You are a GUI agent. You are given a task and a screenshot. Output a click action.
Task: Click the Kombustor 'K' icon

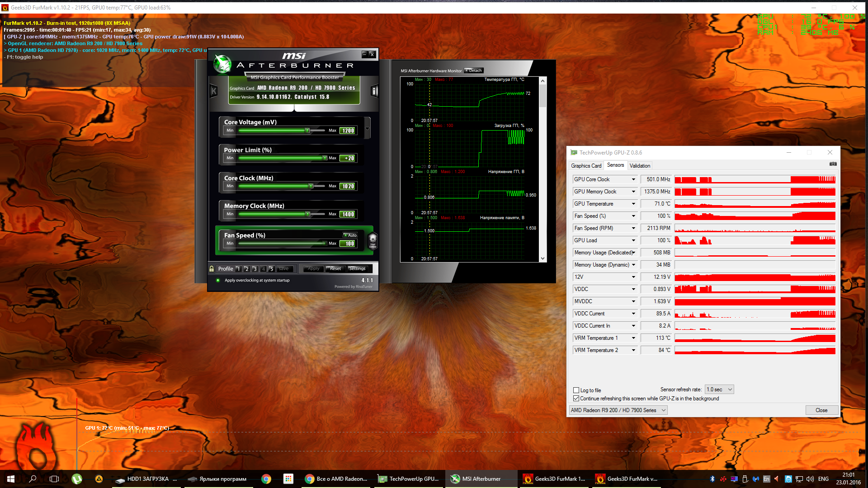214,91
